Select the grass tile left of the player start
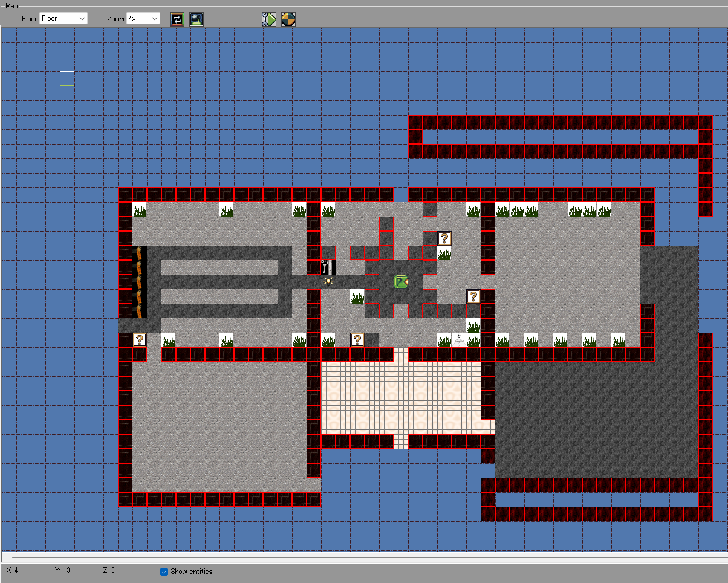This screenshot has width=728, height=583. click(357, 296)
